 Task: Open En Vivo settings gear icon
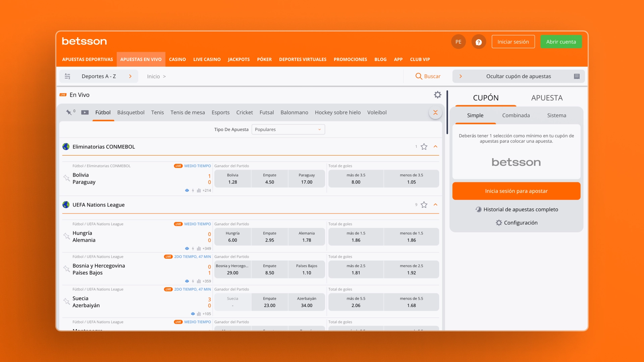(x=437, y=95)
